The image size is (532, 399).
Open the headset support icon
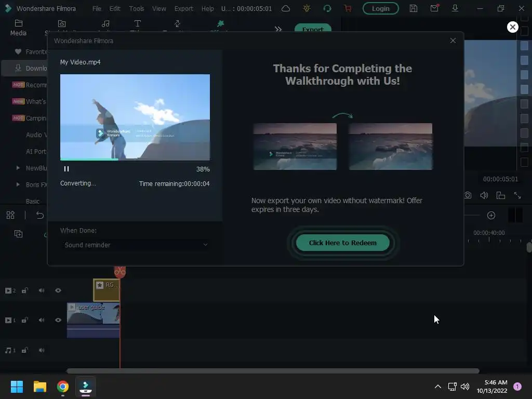point(327,8)
